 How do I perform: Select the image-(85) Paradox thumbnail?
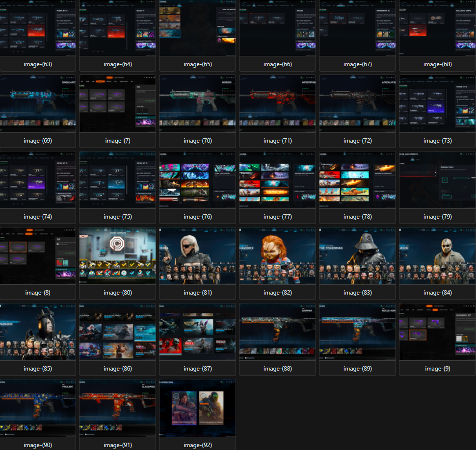click(38, 332)
